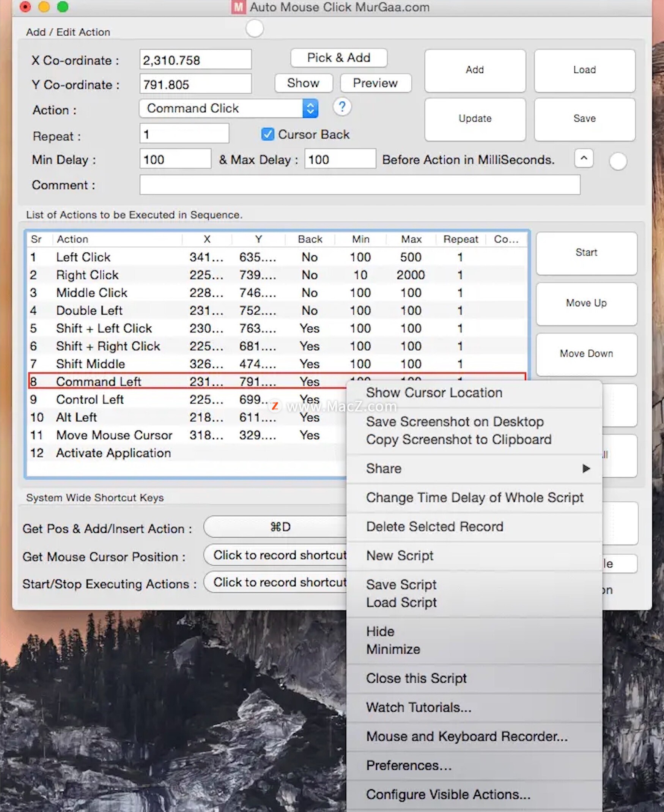The width and height of the screenshot is (664, 812).
Task: Select row 1 'Left Click' in list
Action: (277, 257)
